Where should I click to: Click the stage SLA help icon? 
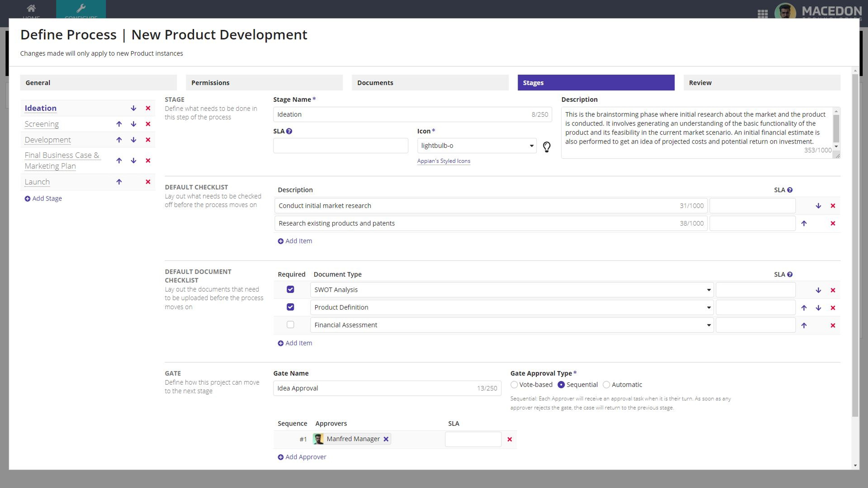point(289,131)
